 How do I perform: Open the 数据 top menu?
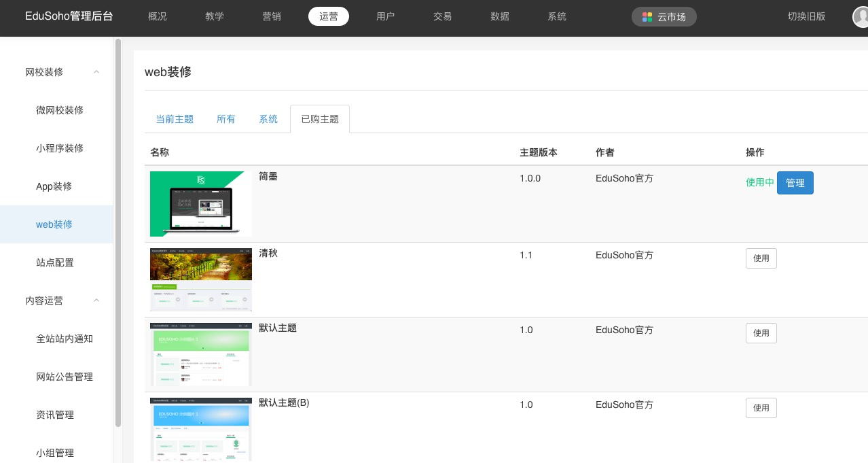click(499, 16)
